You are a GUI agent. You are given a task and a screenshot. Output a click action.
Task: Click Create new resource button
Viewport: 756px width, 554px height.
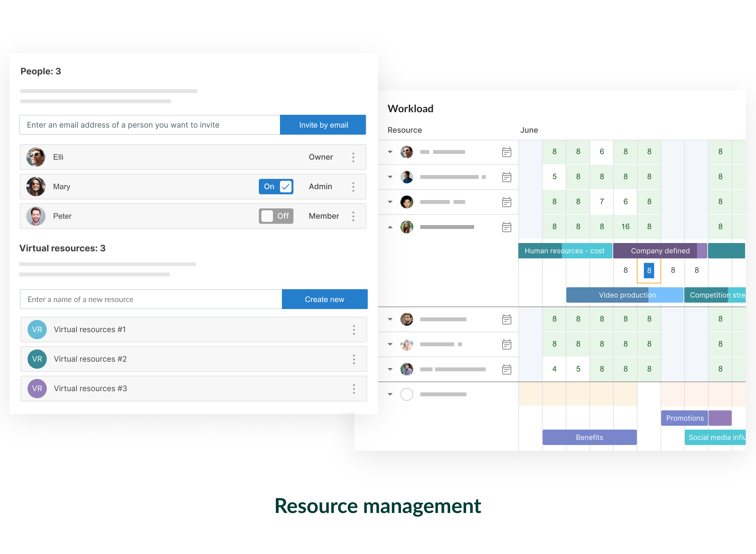click(x=325, y=299)
